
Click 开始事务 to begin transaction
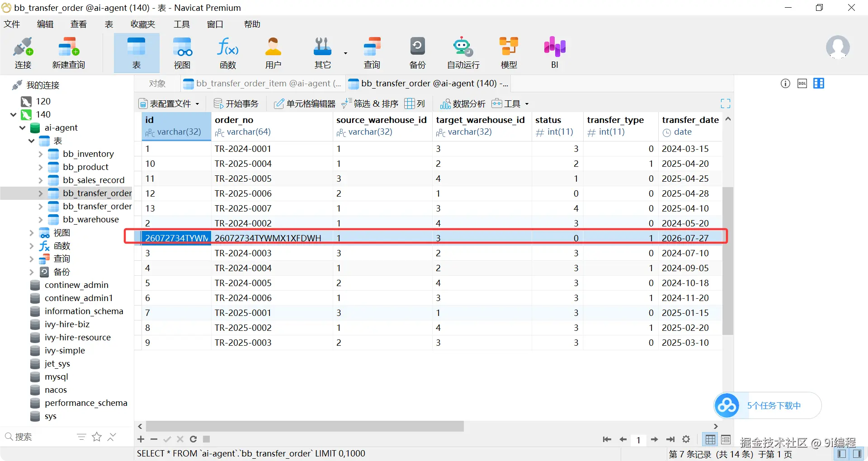(236, 103)
